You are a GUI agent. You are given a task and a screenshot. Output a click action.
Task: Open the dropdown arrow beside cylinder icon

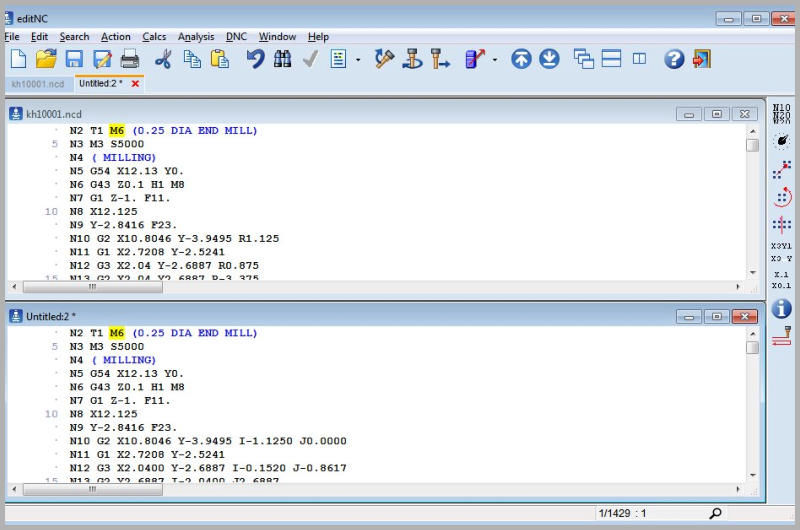tap(494, 60)
